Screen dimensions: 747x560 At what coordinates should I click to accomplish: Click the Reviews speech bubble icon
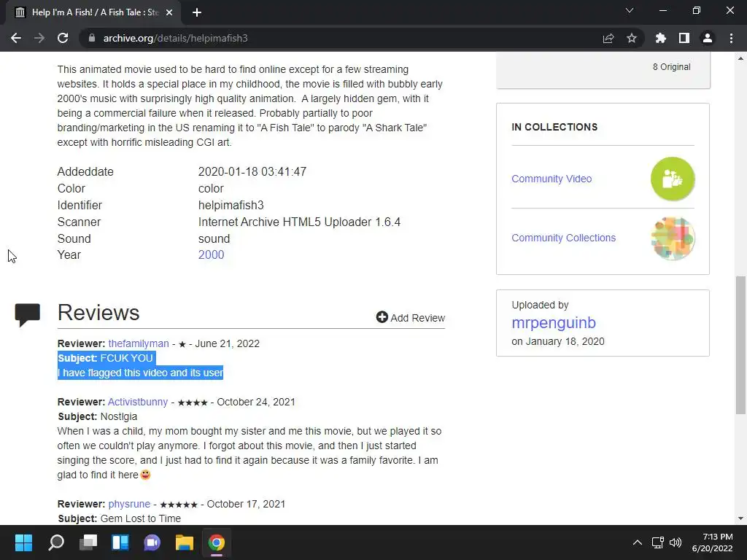pyautogui.click(x=28, y=315)
